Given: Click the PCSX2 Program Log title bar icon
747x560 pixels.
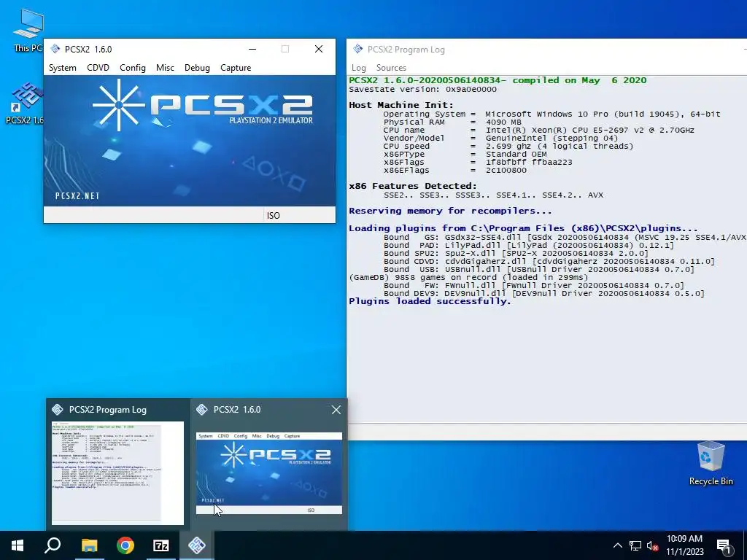Looking at the screenshot, I should [x=357, y=49].
